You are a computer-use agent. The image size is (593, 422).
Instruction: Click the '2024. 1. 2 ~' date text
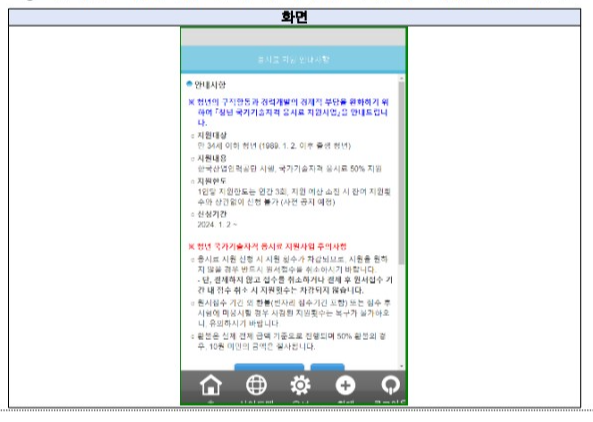pos(217,225)
